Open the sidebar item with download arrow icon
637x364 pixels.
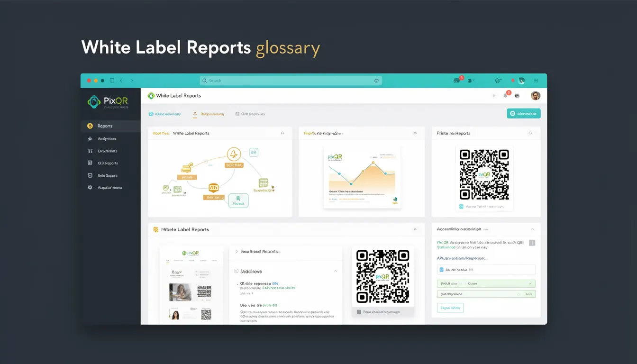point(110,139)
